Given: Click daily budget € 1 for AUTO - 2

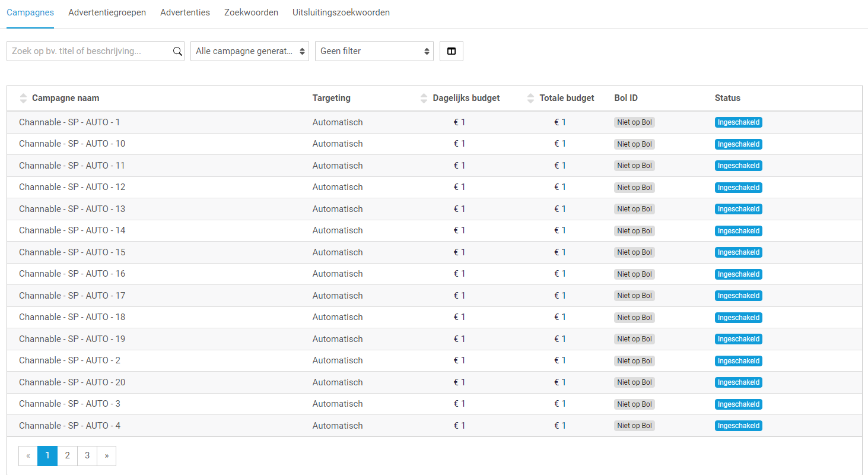Looking at the screenshot, I should pyautogui.click(x=459, y=360).
